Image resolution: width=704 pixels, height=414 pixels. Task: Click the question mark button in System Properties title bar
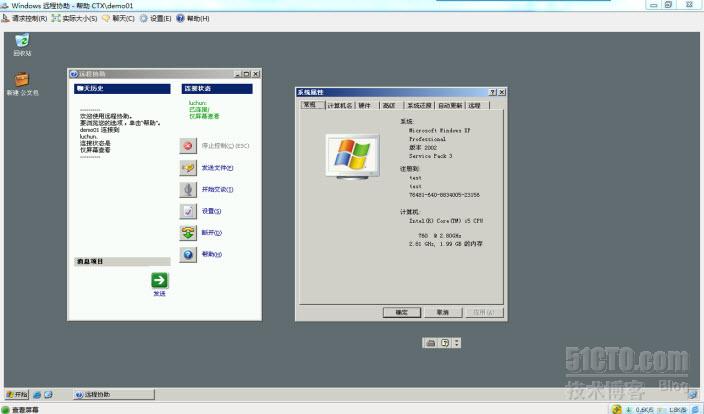tap(493, 92)
